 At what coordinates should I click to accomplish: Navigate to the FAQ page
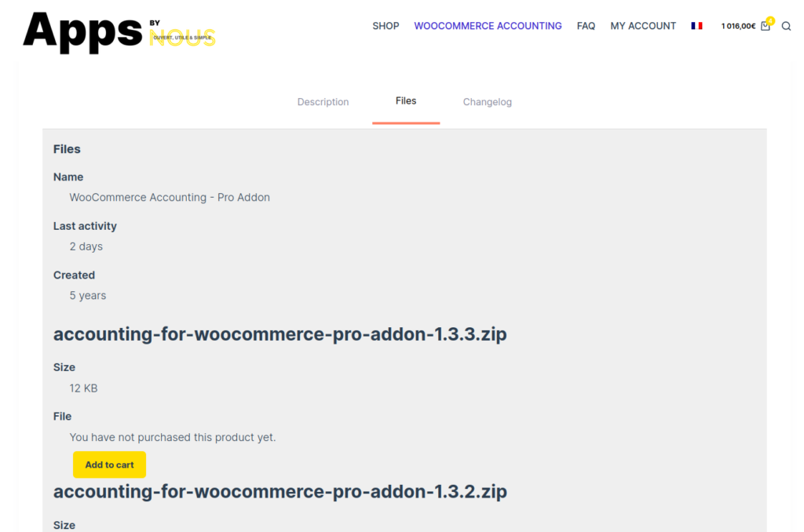586,26
